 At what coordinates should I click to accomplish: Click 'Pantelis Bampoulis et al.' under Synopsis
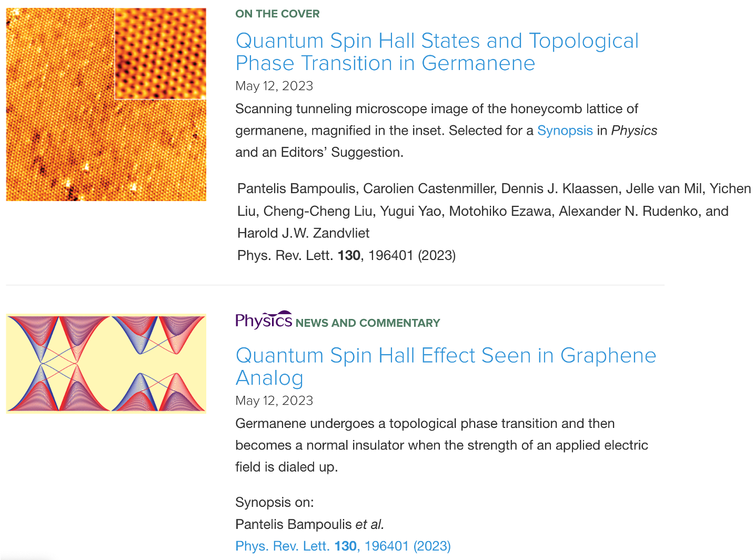click(x=309, y=524)
